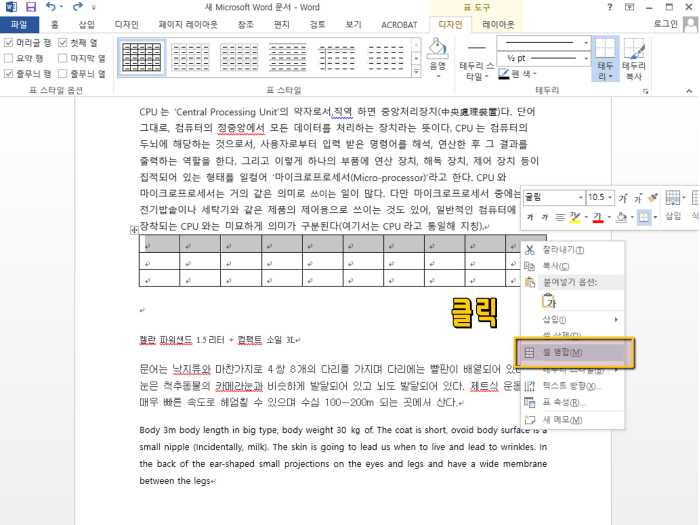
Task: Click the Border Styles (테두리 스타일) icon
Action: point(476,48)
